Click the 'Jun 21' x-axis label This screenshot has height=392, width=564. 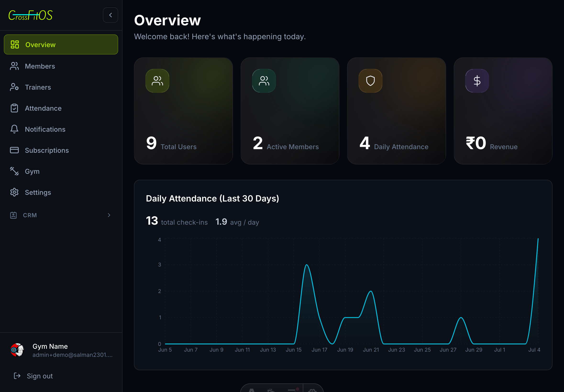pyautogui.click(x=371, y=350)
